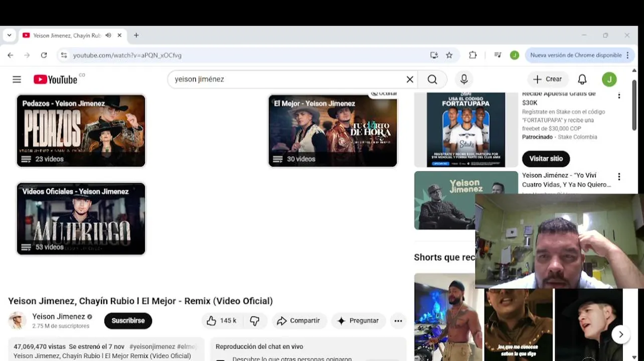Click the 30 videos playlist count
This screenshot has height=361, width=644.
coord(301,159)
